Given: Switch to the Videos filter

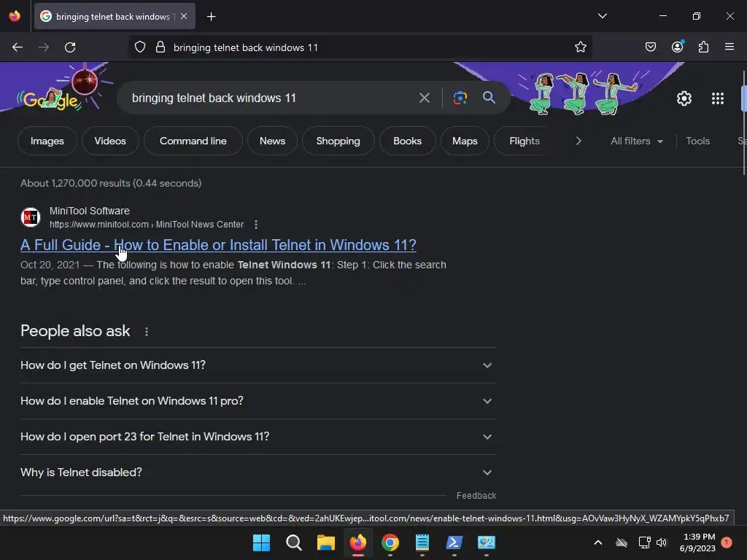Looking at the screenshot, I should (x=110, y=141).
